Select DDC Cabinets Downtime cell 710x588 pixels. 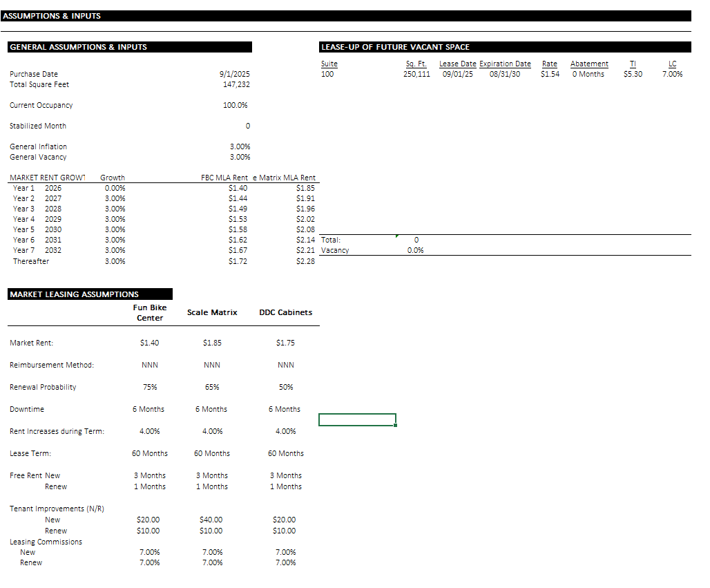click(x=285, y=408)
